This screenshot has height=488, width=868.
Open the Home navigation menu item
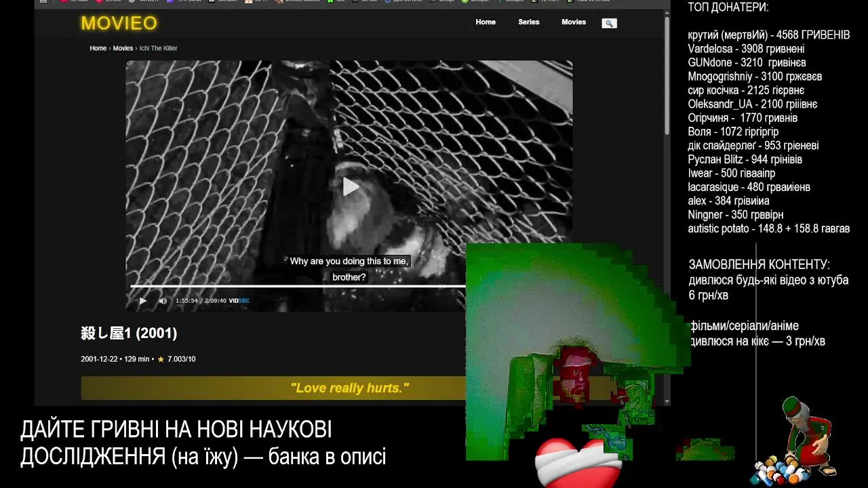tap(486, 22)
